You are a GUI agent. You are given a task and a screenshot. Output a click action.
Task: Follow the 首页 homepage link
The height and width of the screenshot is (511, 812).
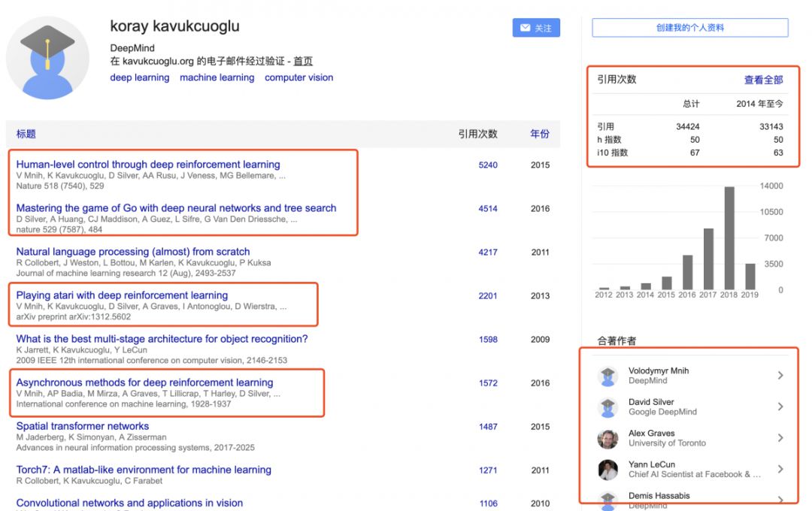(303, 62)
